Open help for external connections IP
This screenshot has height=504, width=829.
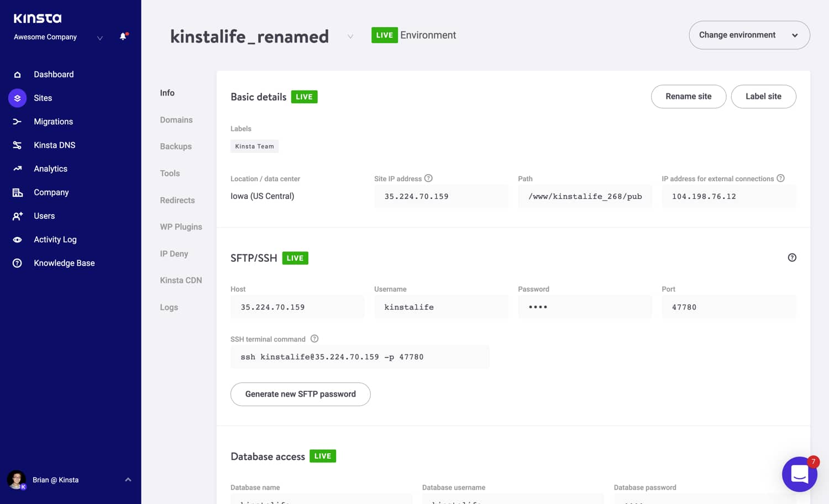[x=780, y=178]
